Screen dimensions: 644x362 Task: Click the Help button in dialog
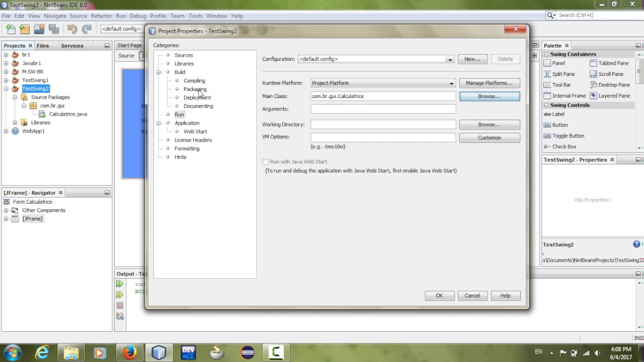(506, 296)
